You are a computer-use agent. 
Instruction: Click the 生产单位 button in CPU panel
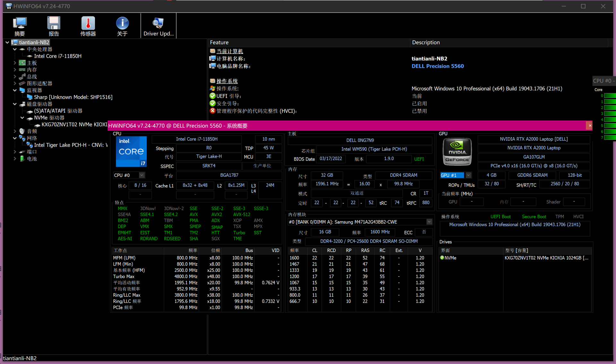click(262, 166)
